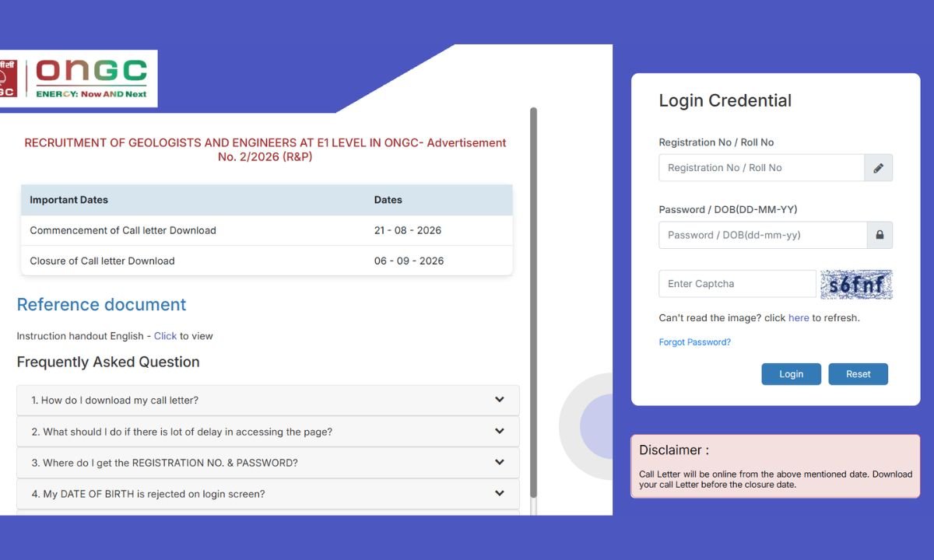Click the 'Disclaimer :' heading
Screen dimensions: 934x560
[x=674, y=450]
